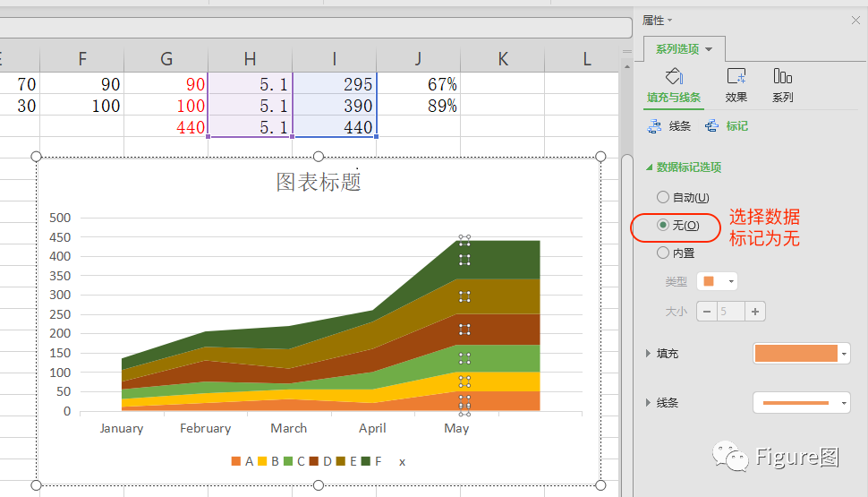Click the cell containing 67%
This screenshot has width=868, height=497.
click(x=419, y=83)
